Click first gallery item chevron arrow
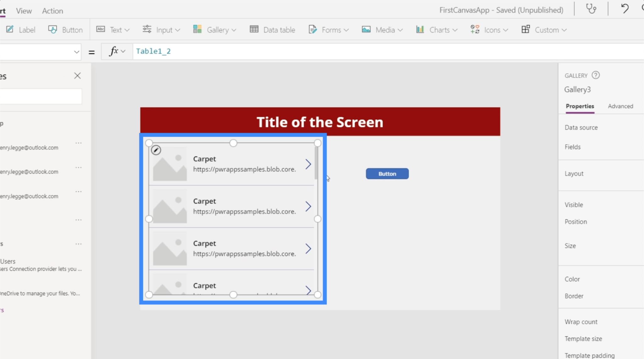Viewport: 644px width, 359px height. coord(308,164)
